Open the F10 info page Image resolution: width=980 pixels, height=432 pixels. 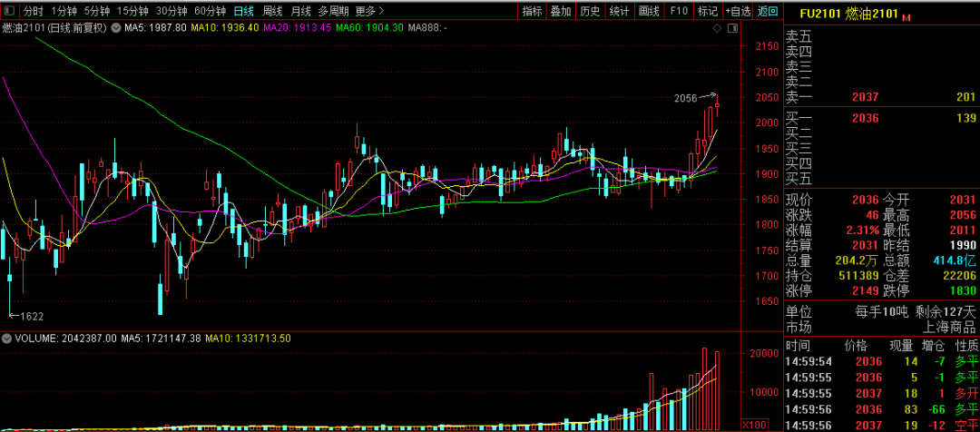(x=679, y=11)
